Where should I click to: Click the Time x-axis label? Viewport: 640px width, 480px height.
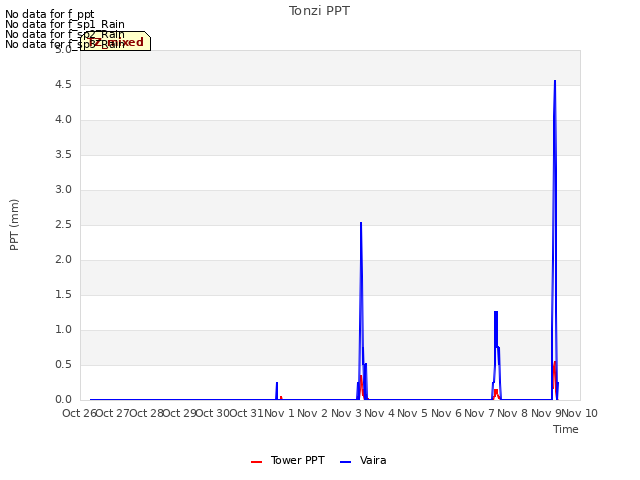(x=565, y=429)
